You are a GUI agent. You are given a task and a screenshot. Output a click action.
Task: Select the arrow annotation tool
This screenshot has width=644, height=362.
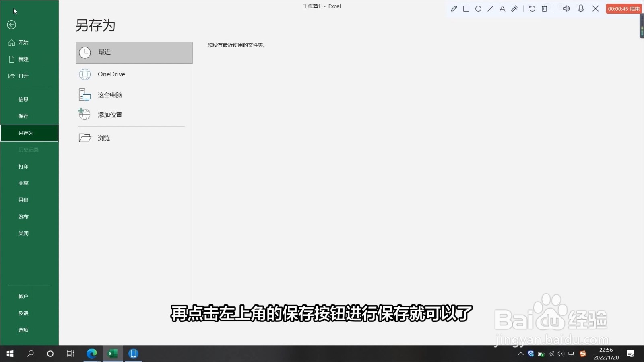[490, 9]
